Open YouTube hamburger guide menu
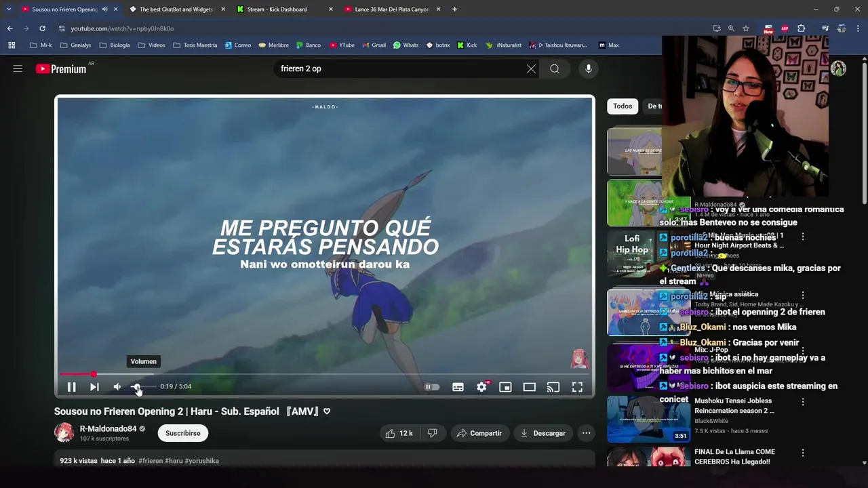This screenshot has width=868, height=488. pos(18,68)
